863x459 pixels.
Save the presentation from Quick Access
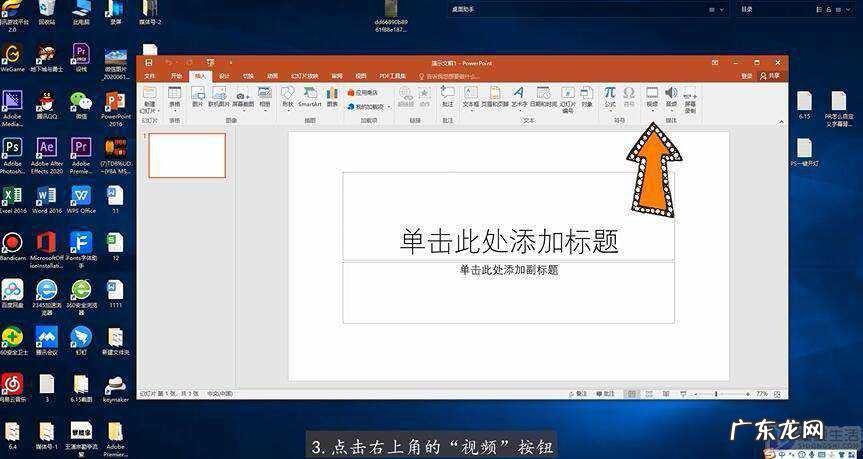(x=149, y=63)
